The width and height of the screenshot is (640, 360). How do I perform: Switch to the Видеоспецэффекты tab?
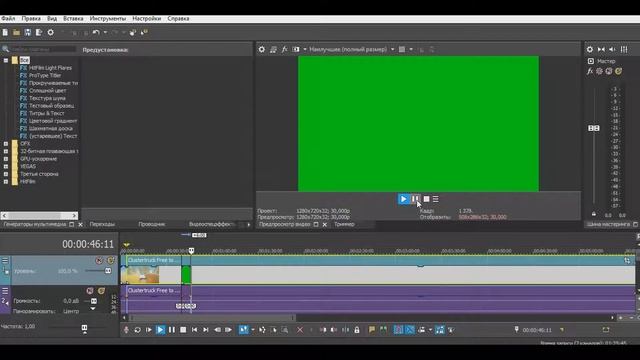click(x=211, y=224)
